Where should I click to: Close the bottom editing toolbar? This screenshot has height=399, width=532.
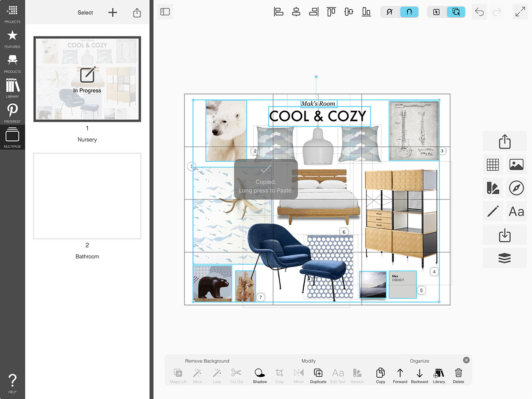[x=466, y=360]
